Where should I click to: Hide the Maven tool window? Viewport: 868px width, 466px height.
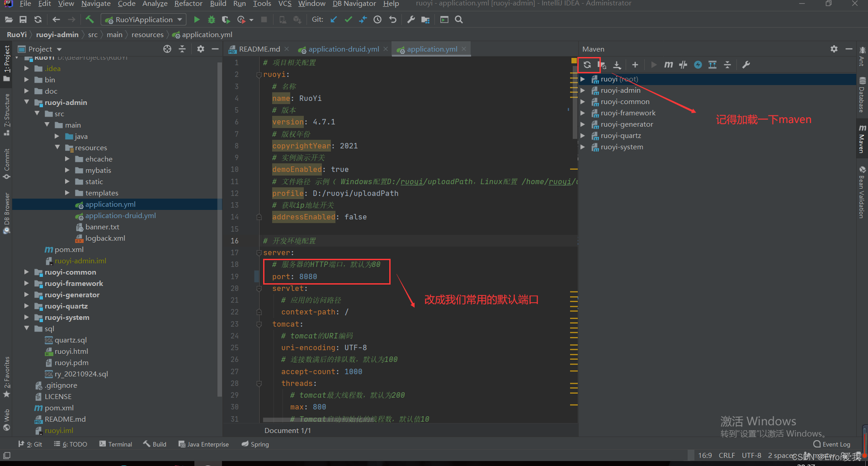(x=849, y=49)
